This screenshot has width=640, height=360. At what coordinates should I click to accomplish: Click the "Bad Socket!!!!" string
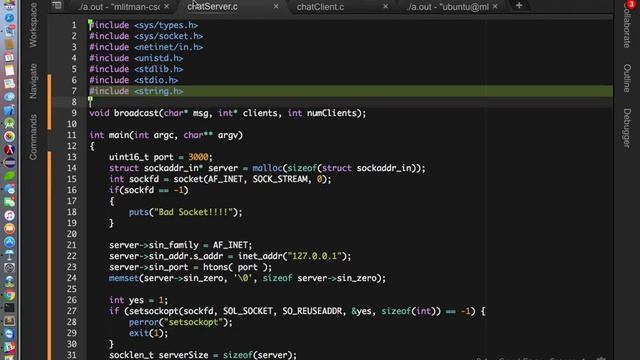point(193,212)
